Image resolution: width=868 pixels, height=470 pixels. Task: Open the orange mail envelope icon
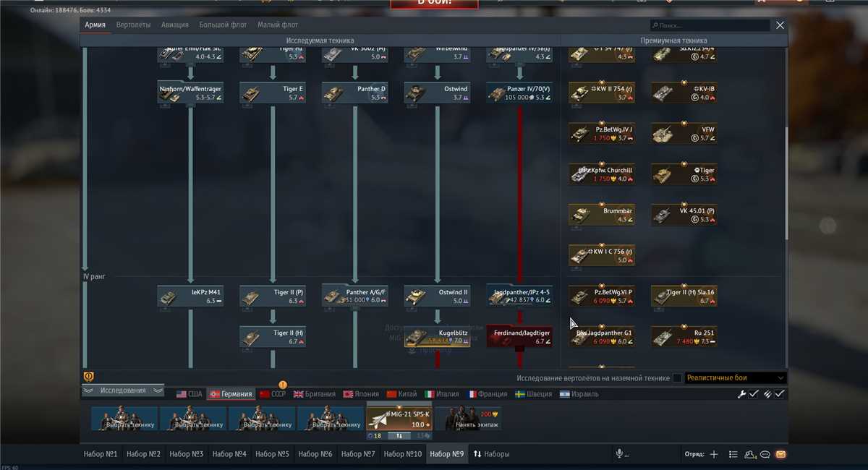coord(780,454)
